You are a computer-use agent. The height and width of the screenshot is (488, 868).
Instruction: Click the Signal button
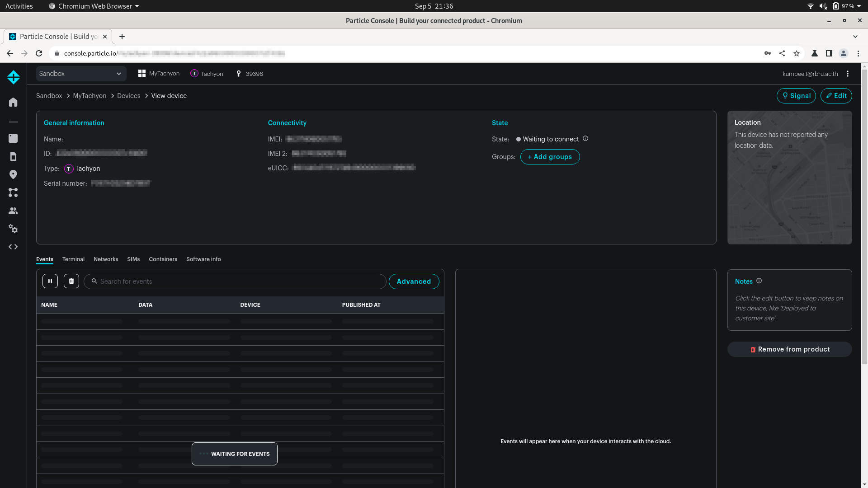tap(796, 96)
